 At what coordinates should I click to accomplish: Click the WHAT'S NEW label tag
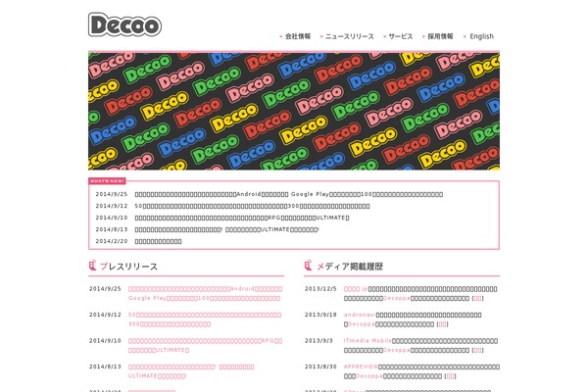(107, 180)
